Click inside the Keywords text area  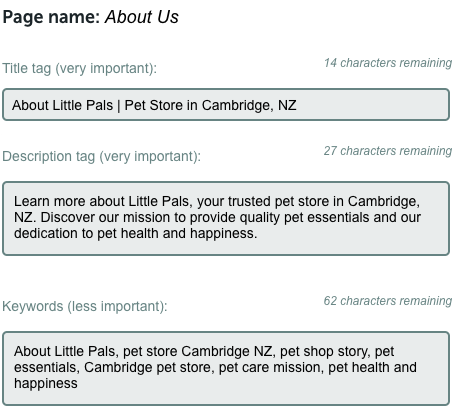click(226, 369)
